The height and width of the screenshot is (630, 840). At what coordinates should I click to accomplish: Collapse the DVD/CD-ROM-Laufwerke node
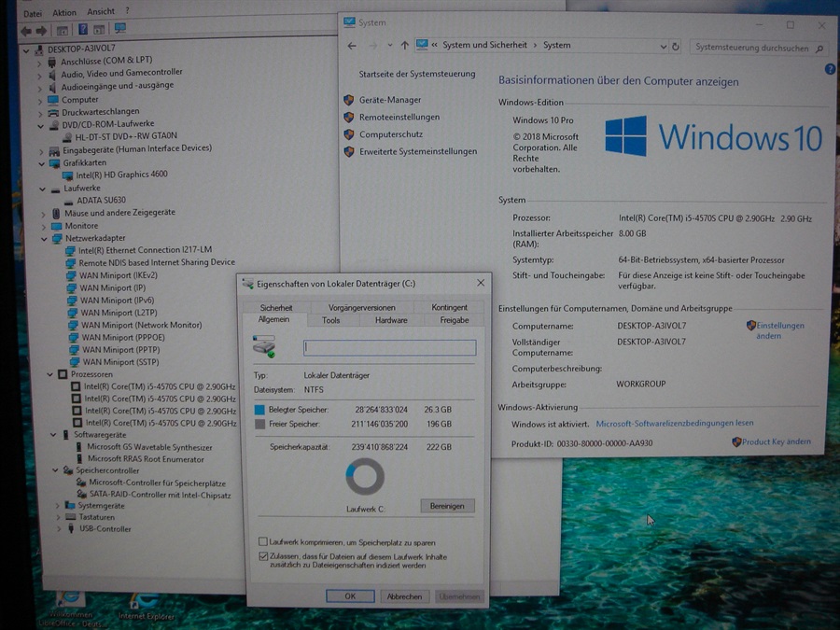pyautogui.click(x=41, y=126)
